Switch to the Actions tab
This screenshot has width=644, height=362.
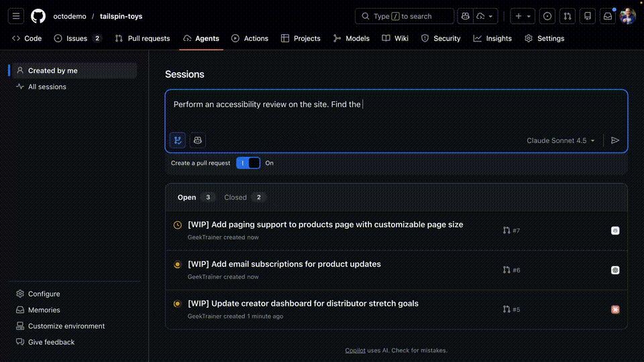point(250,38)
